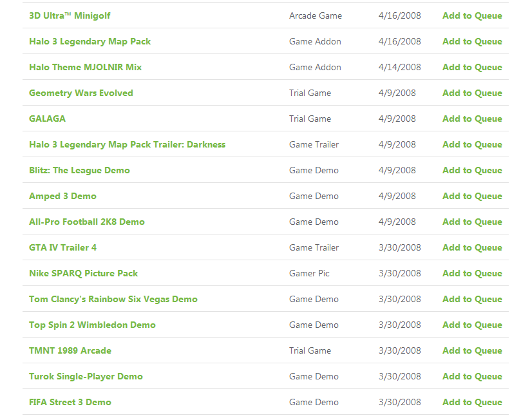530x420 pixels.
Task: Select 'Game Demo' type in FIFA Street 3 row
Action: click(x=314, y=402)
